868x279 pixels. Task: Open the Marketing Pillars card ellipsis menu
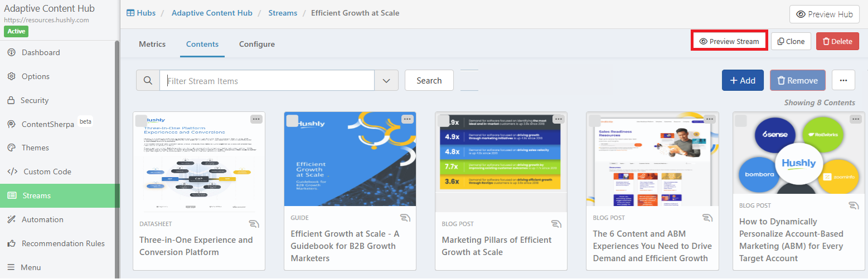coord(559,119)
